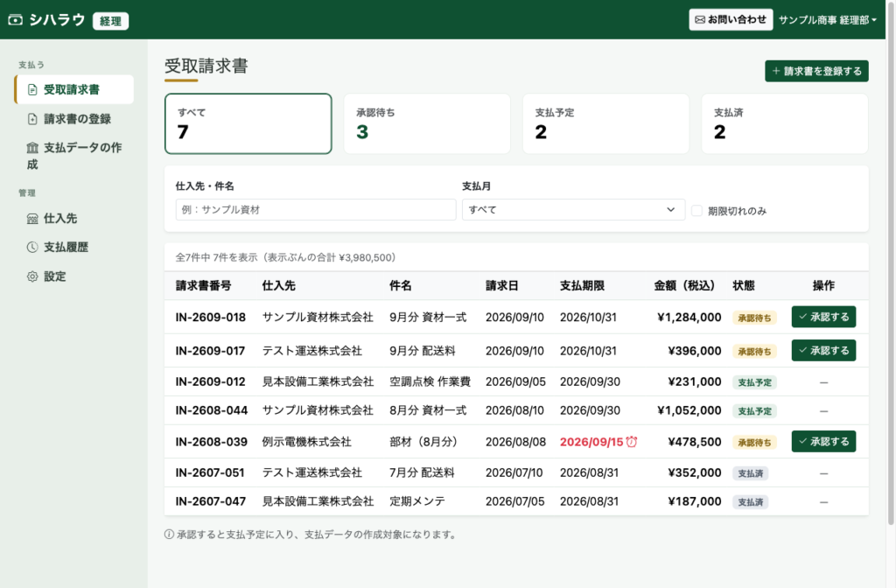The width and height of the screenshot is (896, 588).
Task: Click the 金額（税込） column header
Action: coord(684,286)
